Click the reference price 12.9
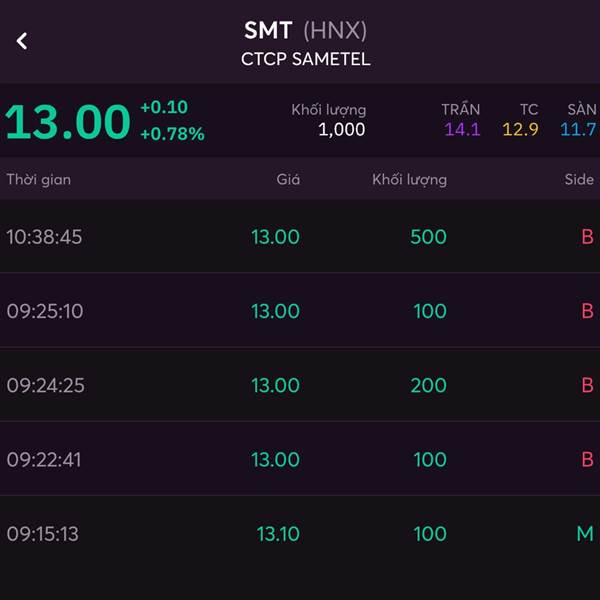Image resolution: width=600 pixels, height=600 pixels. pyautogui.click(x=520, y=129)
